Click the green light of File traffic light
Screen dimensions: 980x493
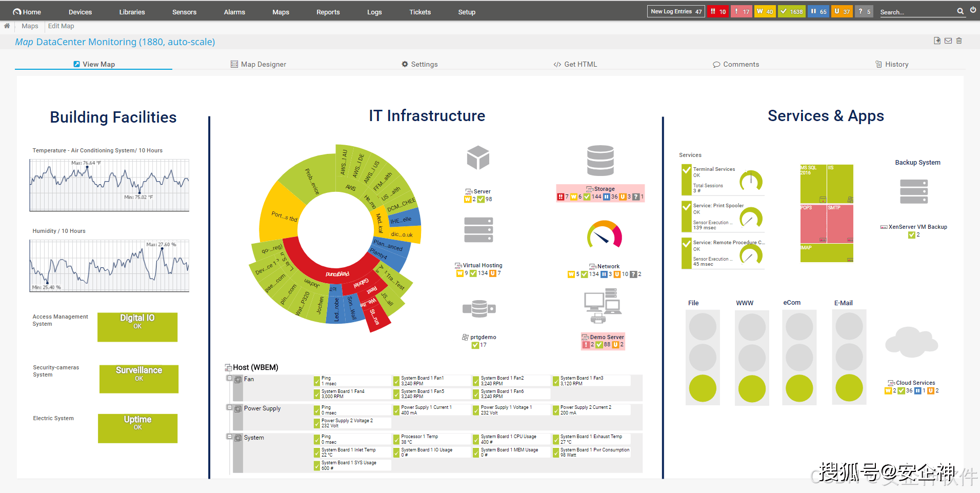703,388
